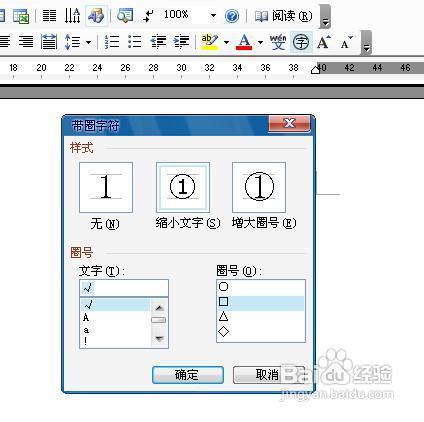Select the 缩小文字(S) style

[x=183, y=187]
